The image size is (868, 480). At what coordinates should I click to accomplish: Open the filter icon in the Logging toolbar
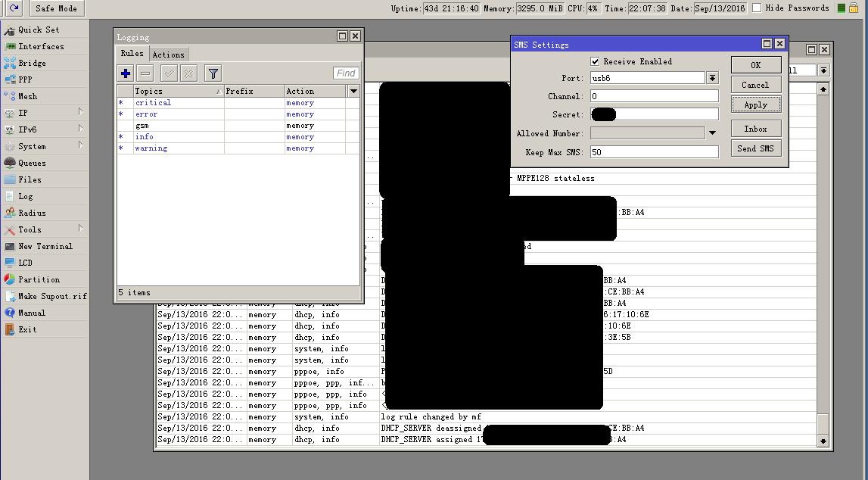213,73
